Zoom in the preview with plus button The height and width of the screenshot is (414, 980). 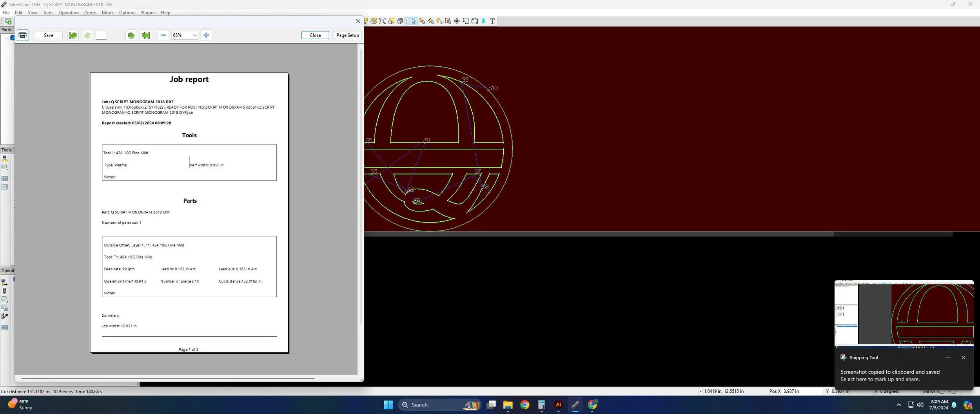(x=206, y=35)
